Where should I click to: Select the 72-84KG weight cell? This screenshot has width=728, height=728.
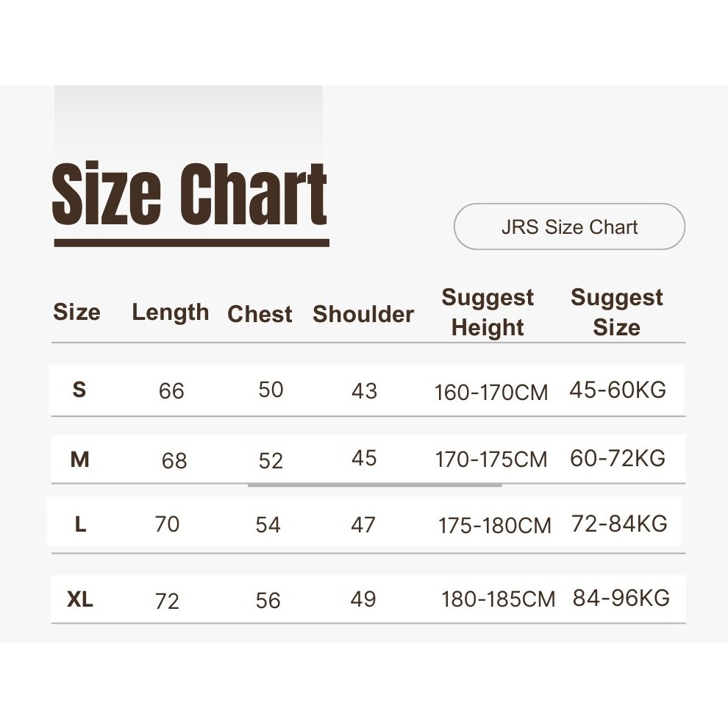619,524
